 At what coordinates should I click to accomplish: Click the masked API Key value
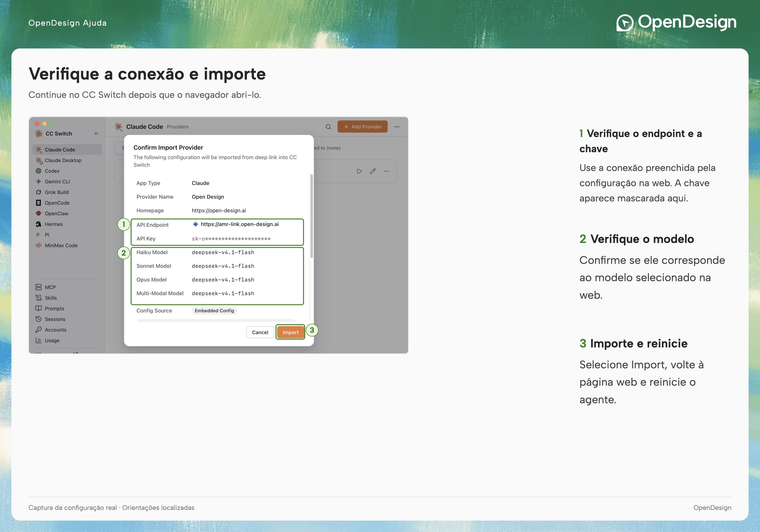pos(231,239)
